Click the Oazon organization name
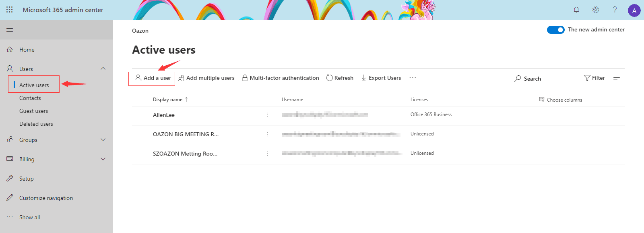This screenshot has height=233, width=644. coord(140,31)
